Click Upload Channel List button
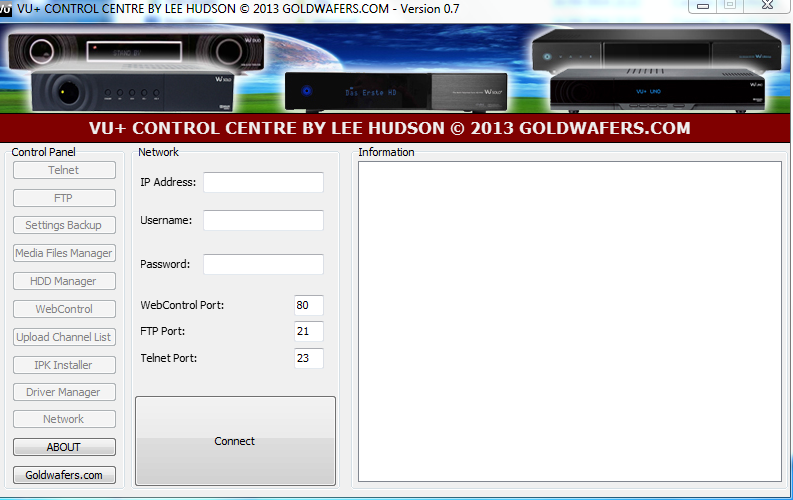This screenshot has height=500, width=793. tap(64, 337)
